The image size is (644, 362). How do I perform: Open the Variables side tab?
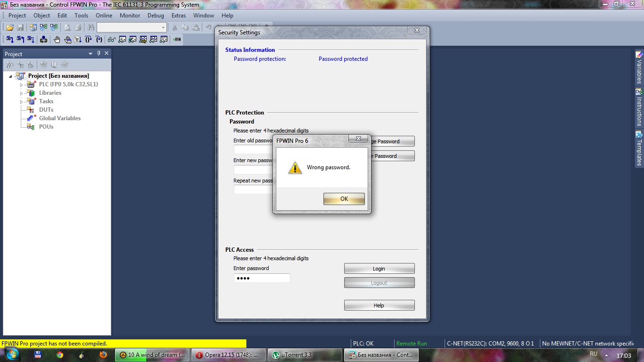[639, 67]
